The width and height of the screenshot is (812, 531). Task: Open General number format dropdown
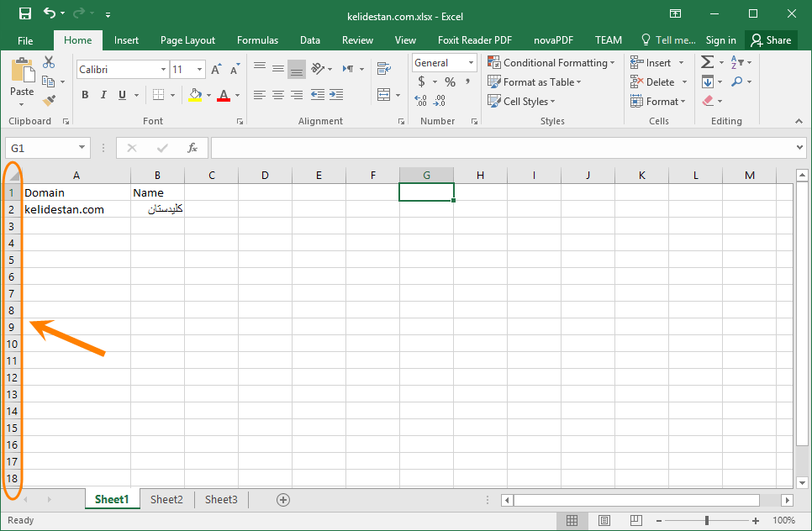(471, 63)
